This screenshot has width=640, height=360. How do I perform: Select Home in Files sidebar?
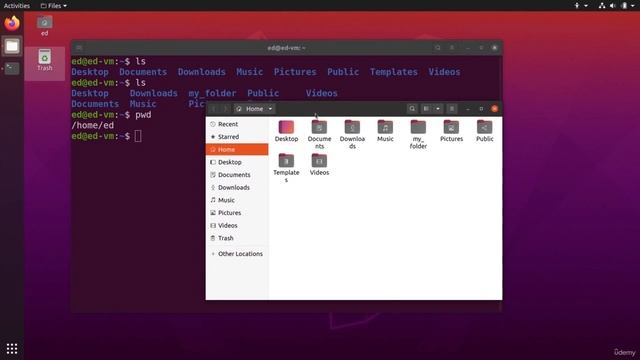[237, 149]
